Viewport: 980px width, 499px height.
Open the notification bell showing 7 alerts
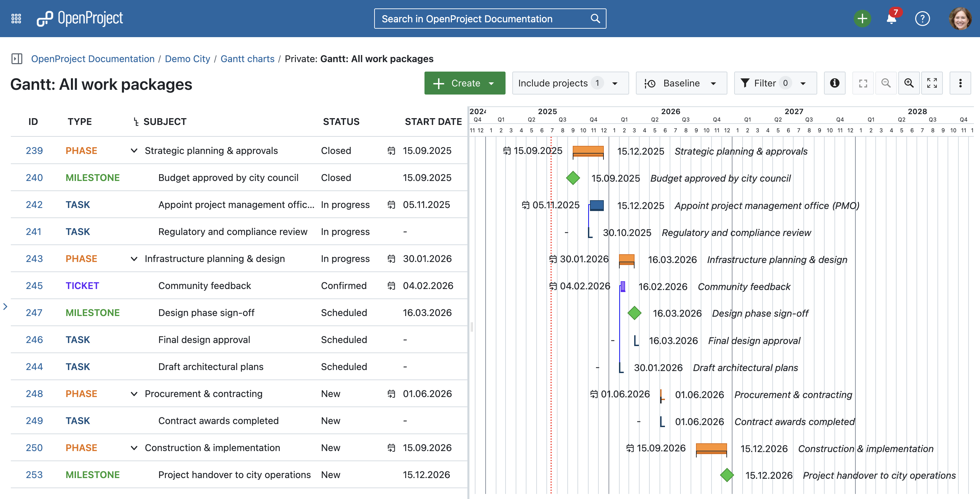(x=892, y=19)
